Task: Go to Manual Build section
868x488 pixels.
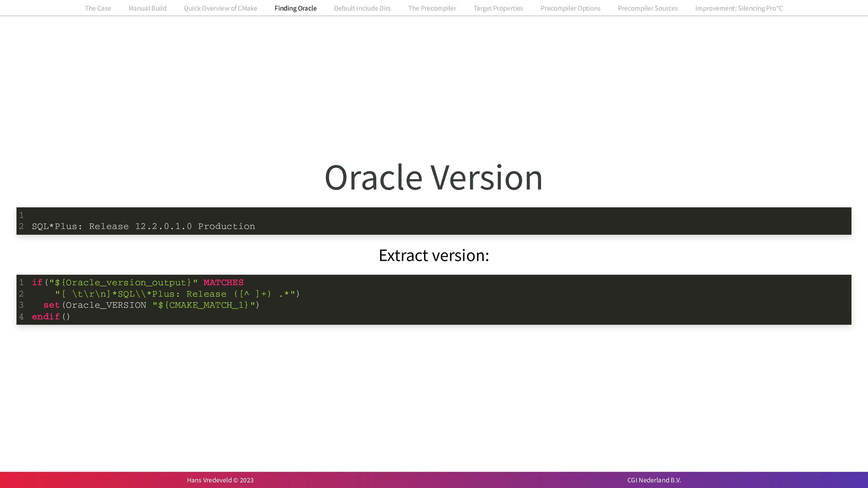Action: 147,8
